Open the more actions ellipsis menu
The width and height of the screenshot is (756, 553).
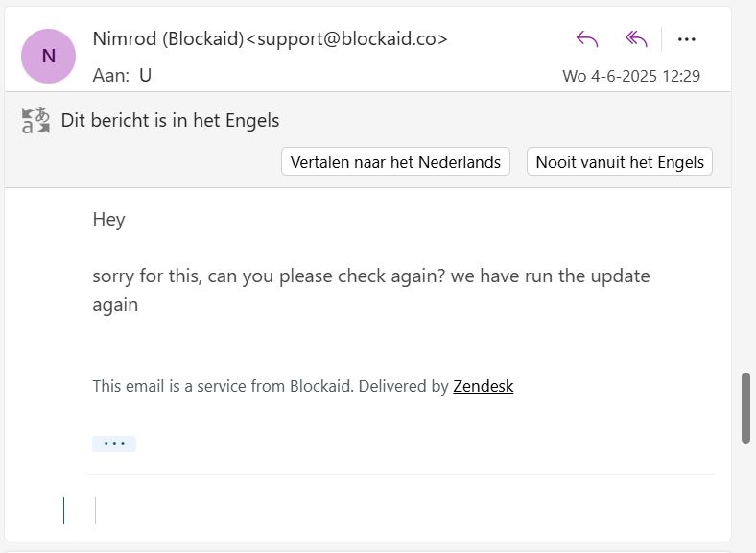[686, 39]
